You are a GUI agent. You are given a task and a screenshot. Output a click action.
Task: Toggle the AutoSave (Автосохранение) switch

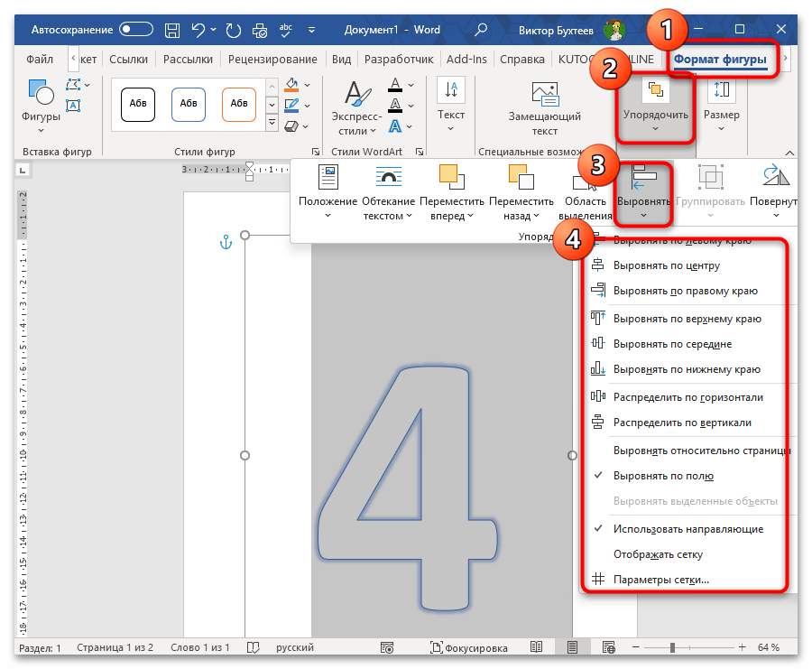[136, 29]
